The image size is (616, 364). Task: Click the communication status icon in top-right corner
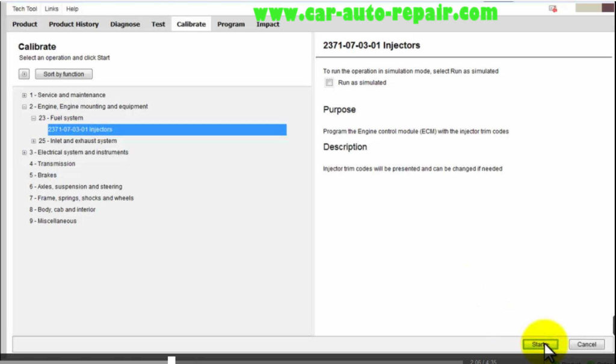pos(553,8)
